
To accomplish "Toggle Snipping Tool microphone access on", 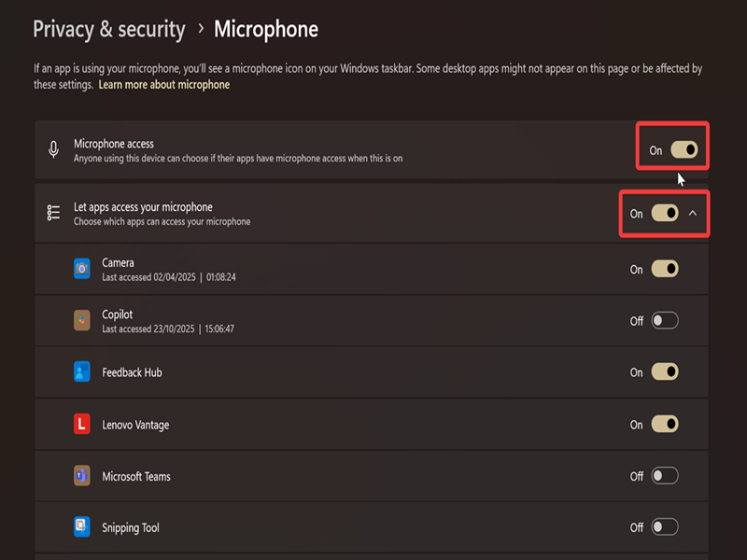I will [665, 527].
